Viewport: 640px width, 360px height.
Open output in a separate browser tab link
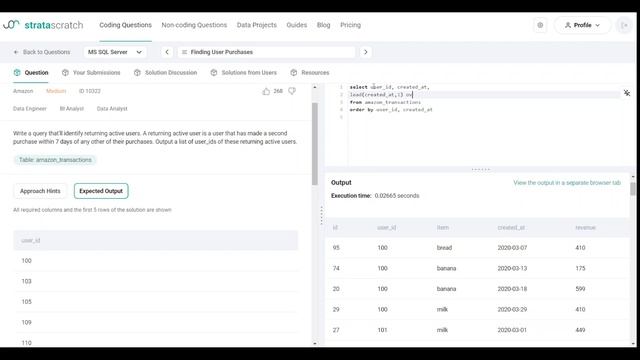pos(567,183)
